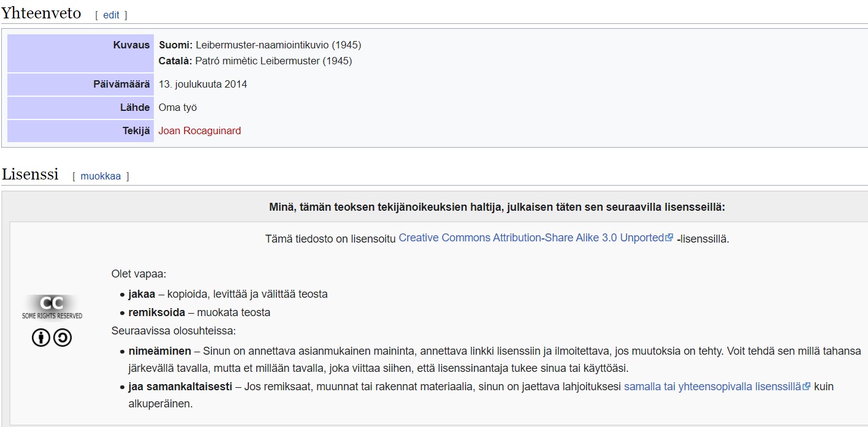
Task: Click the Lisenssi section heading
Action: (30, 175)
